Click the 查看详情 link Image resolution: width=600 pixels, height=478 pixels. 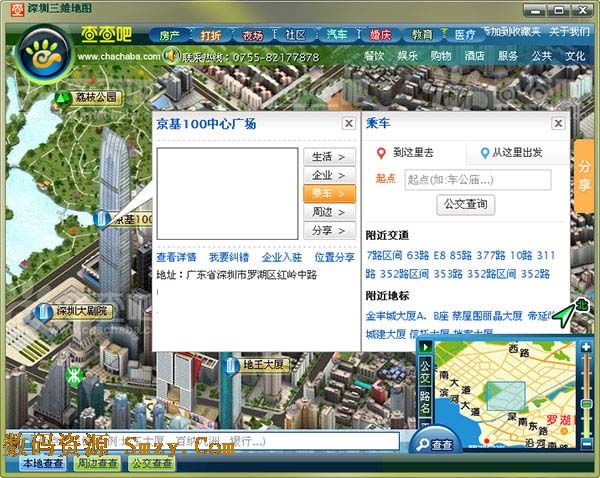point(176,257)
